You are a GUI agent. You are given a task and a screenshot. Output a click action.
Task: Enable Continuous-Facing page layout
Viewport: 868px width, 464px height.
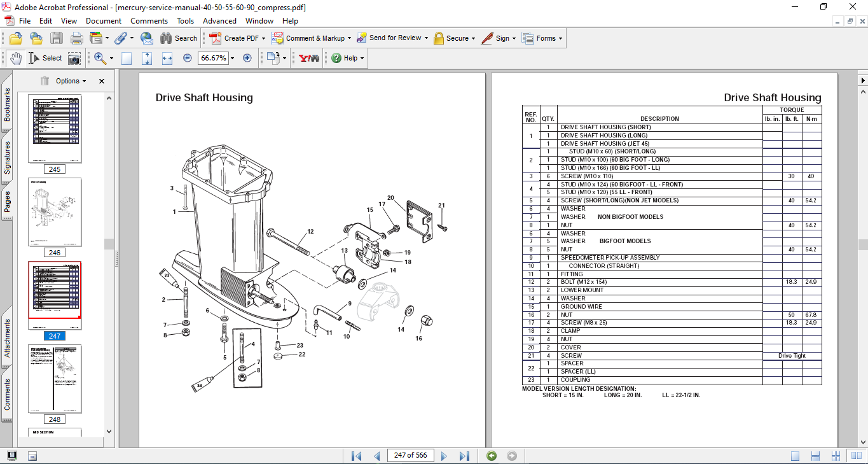pyautogui.click(x=837, y=456)
